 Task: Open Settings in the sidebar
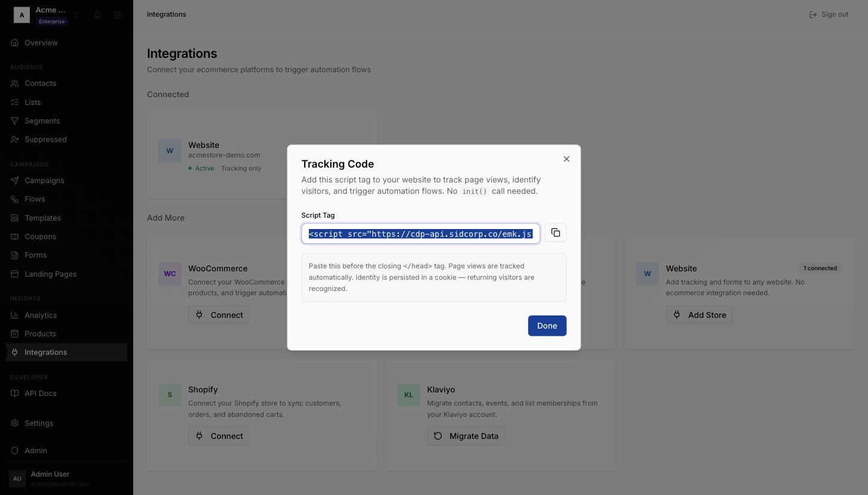(x=67, y=423)
